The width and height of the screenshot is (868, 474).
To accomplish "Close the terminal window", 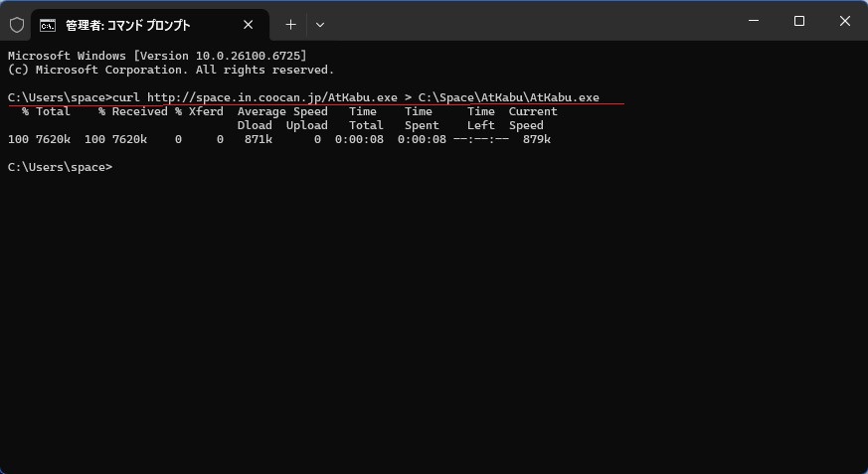I will (x=844, y=21).
